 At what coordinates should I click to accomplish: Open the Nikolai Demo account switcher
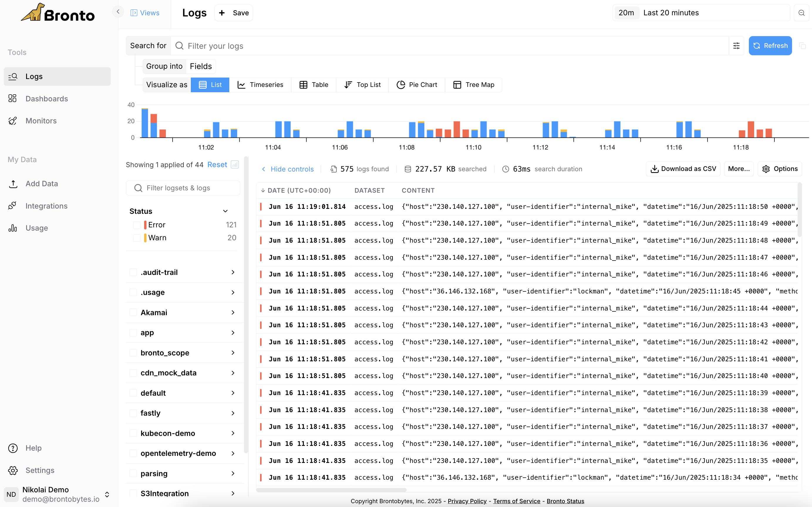pos(107,494)
